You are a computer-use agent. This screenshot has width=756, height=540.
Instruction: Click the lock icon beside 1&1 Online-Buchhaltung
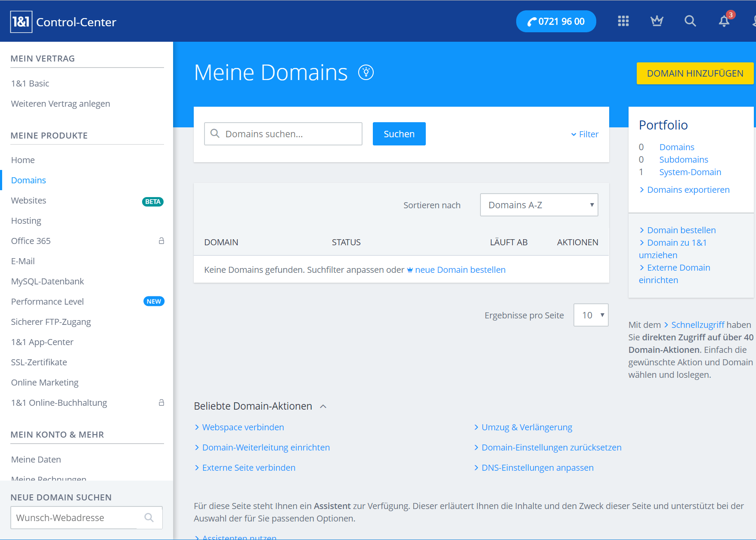coord(161,402)
